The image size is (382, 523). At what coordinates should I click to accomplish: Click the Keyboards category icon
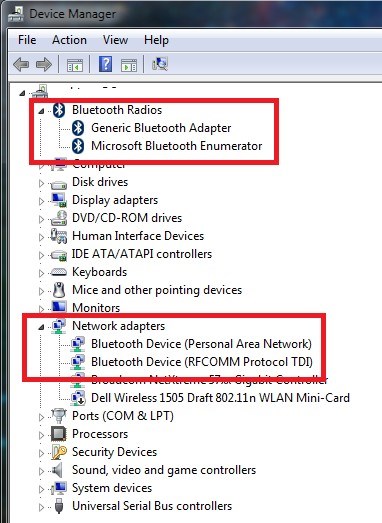[59, 273]
